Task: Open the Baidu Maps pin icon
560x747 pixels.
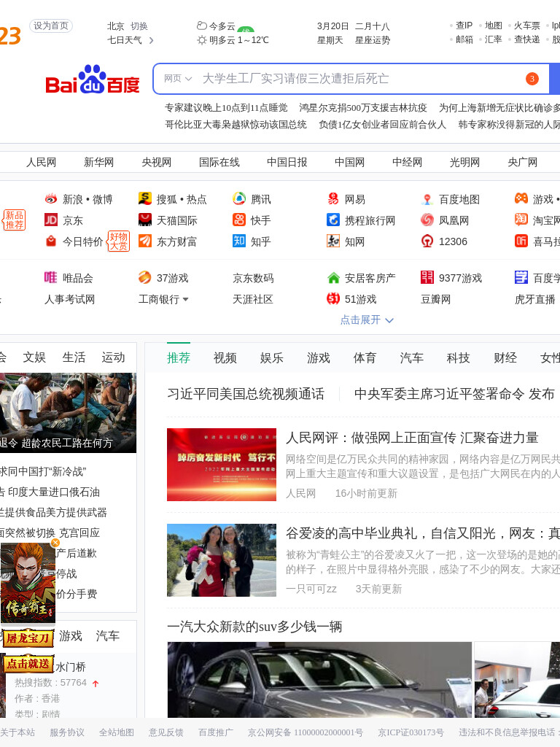Action: (x=427, y=198)
